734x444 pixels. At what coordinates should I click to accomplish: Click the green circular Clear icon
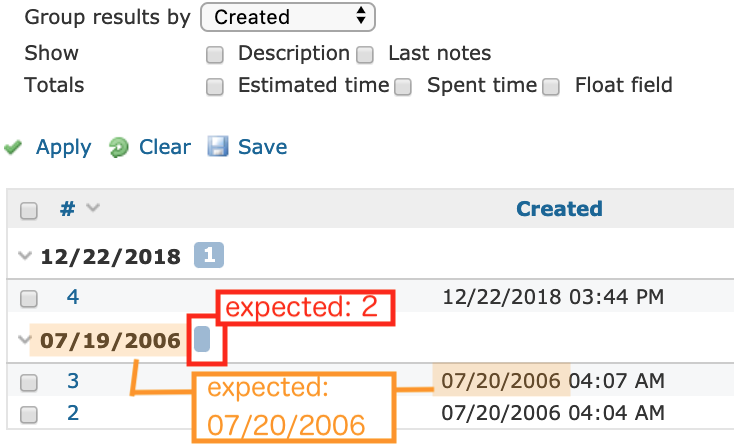(x=118, y=148)
